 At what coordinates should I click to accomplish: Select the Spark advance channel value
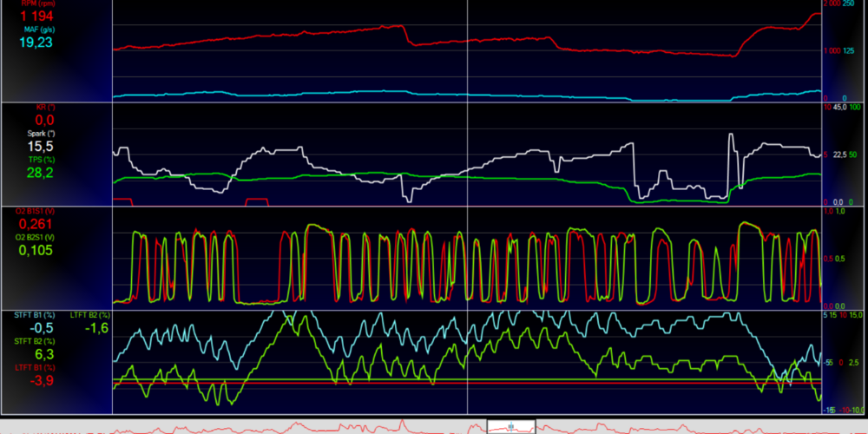point(42,148)
